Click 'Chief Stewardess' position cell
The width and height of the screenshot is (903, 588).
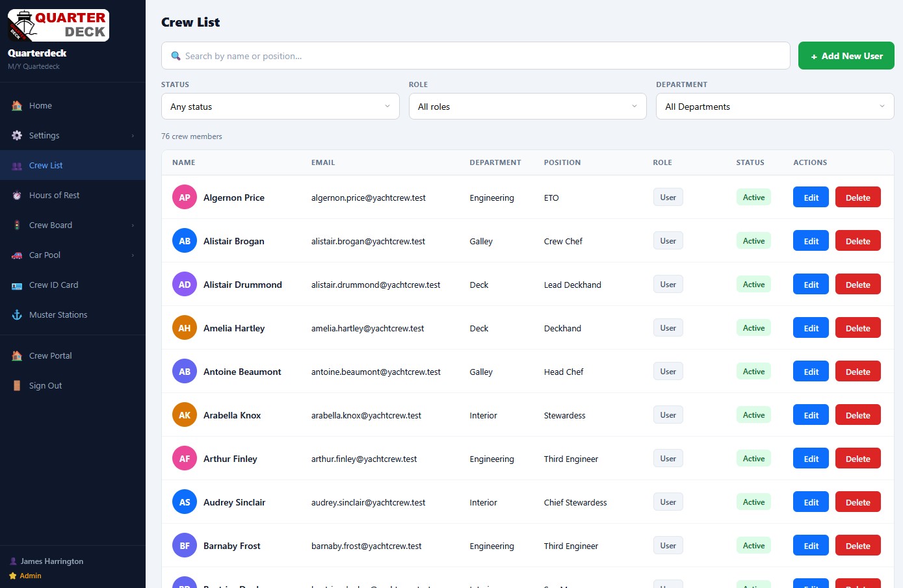pos(575,502)
